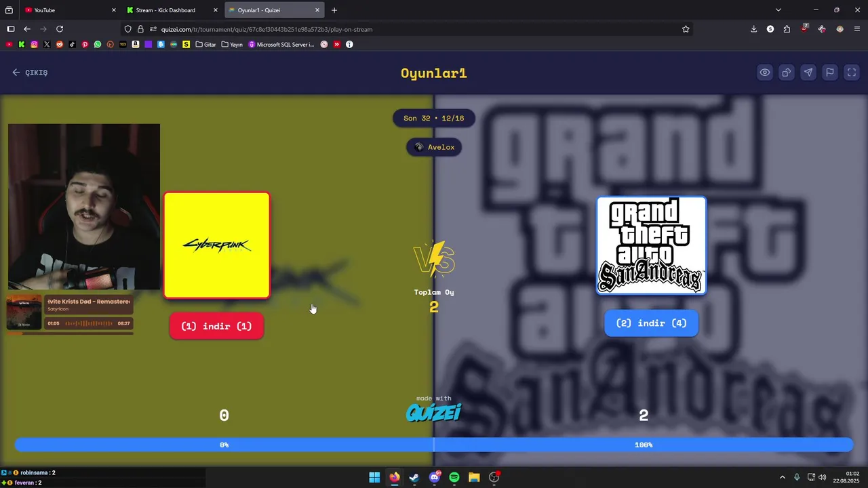Open the YouTube bookmark icon
This screenshot has height=488, width=868.
9,45
